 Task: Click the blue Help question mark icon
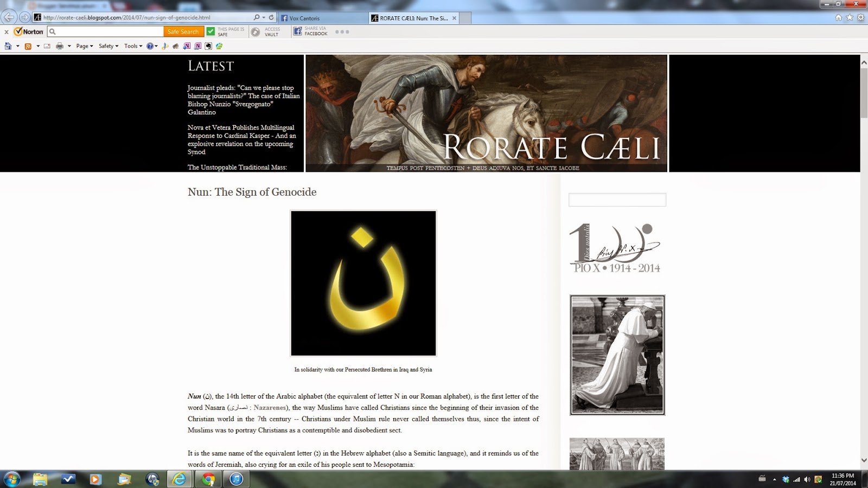point(150,46)
